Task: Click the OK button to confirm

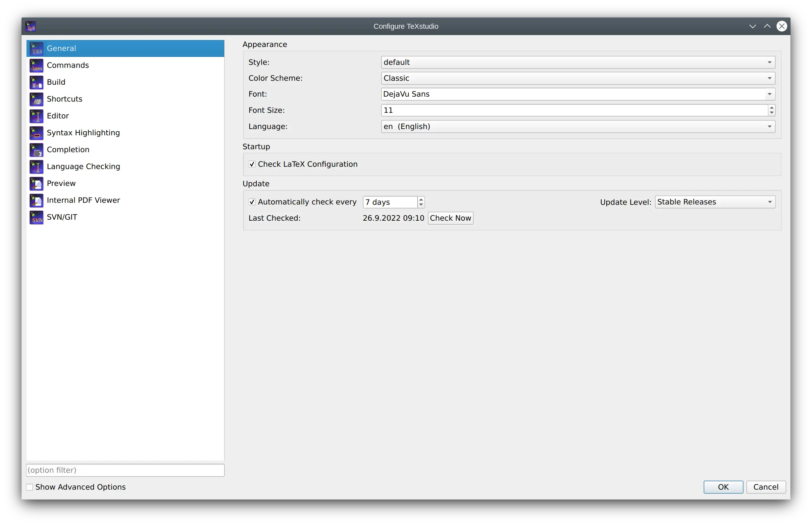Action: tap(723, 487)
